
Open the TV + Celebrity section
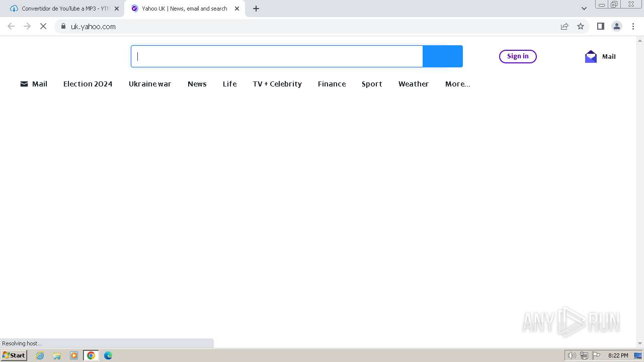[x=277, y=84]
